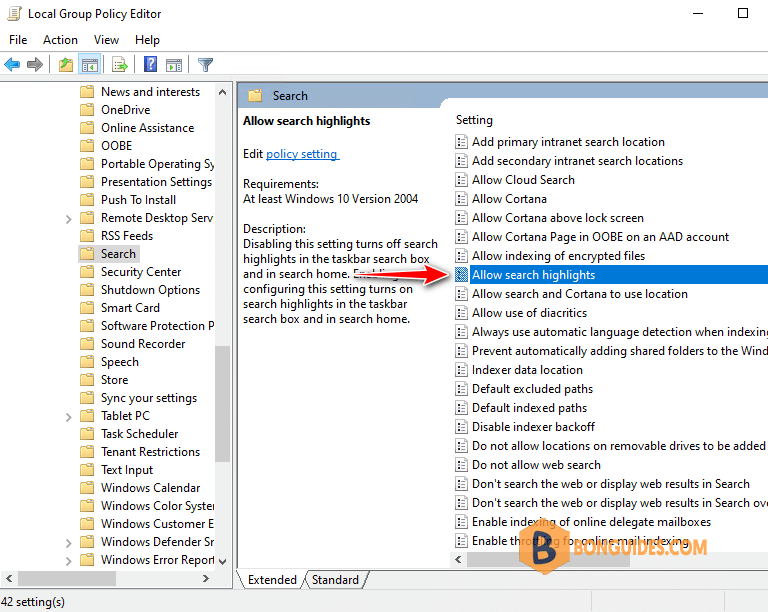Click the Forward arrow toolbar icon

35,64
